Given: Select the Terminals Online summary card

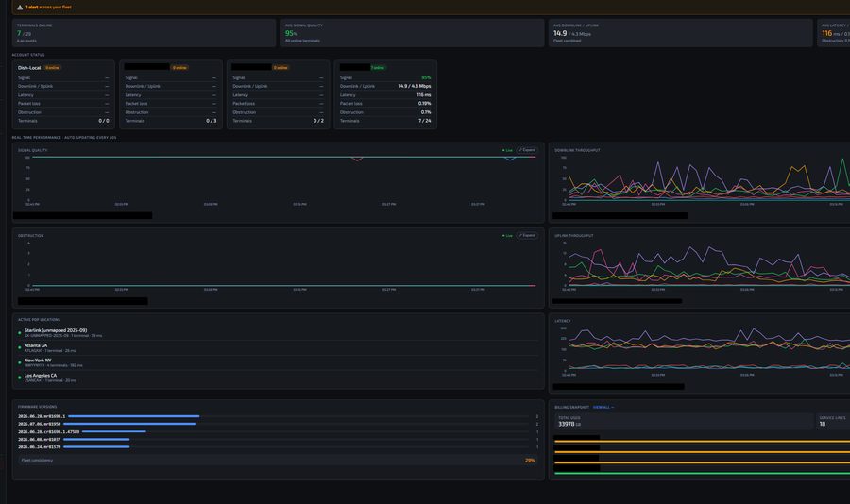Looking at the screenshot, I should pyautogui.click(x=144, y=33).
